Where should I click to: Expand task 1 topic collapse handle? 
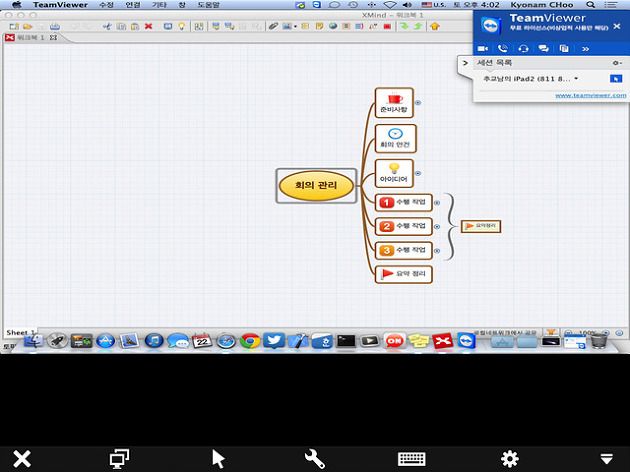point(437,203)
